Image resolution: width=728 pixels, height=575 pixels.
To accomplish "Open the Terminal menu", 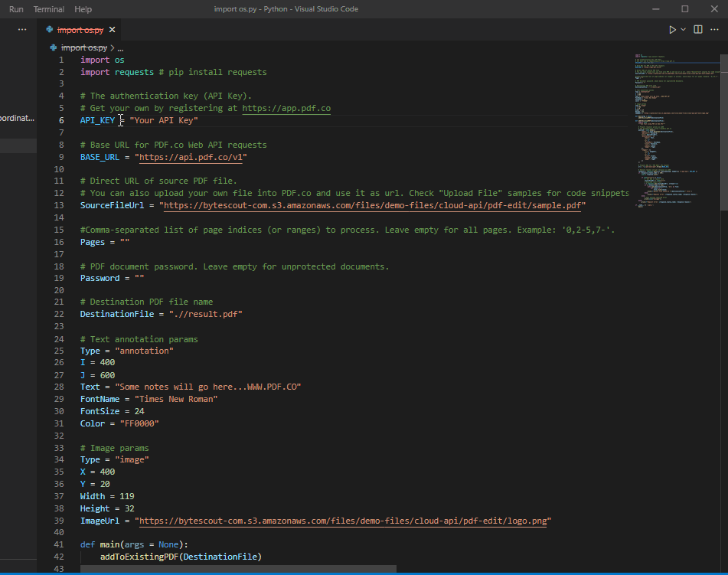I will (49, 9).
